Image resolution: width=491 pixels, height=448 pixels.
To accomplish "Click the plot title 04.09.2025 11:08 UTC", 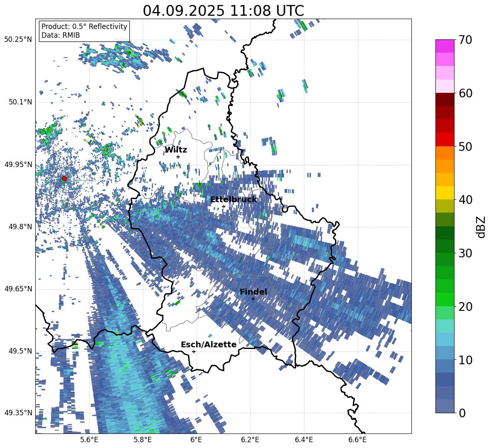I will [224, 11].
